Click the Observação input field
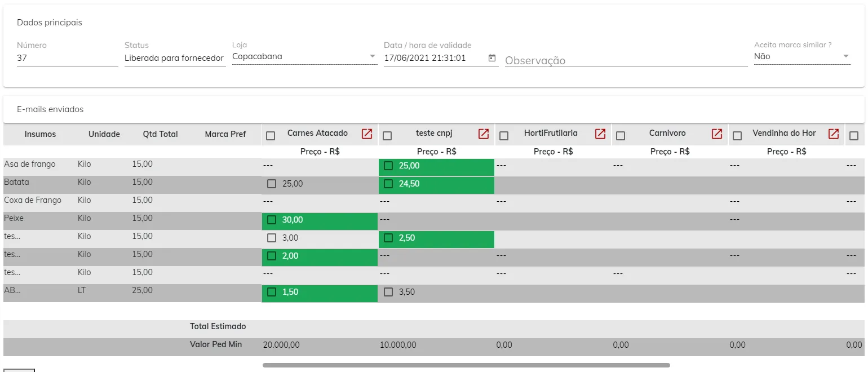Image resolution: width=868 pixels, height=372 pixels. click(x=626, y=60)
